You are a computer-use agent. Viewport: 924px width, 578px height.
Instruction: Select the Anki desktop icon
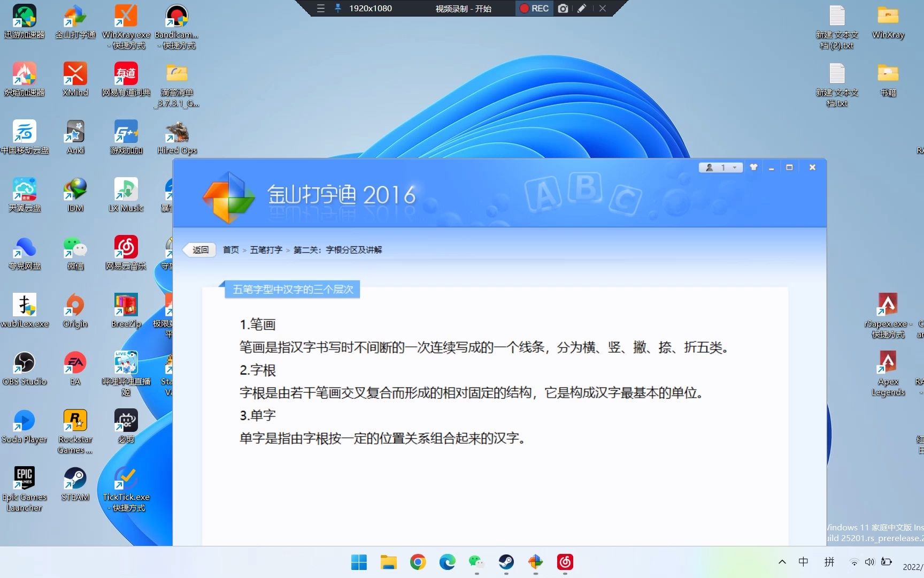pyautogui.click(x=75, y=137)
